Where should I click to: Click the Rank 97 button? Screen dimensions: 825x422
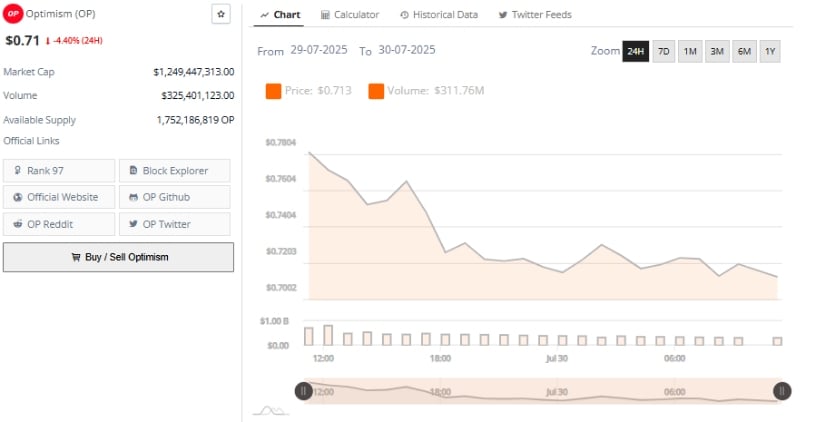coord(59,170)
